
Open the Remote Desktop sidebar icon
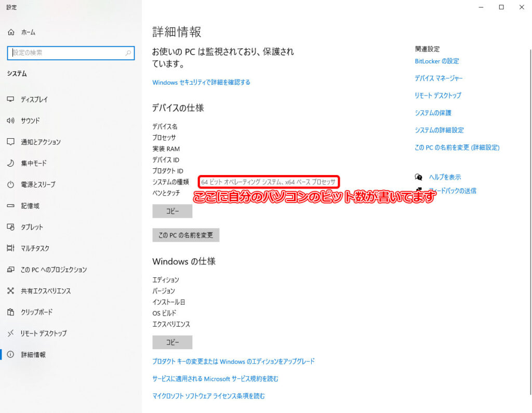pyautogui.click(x=11, y=334)
